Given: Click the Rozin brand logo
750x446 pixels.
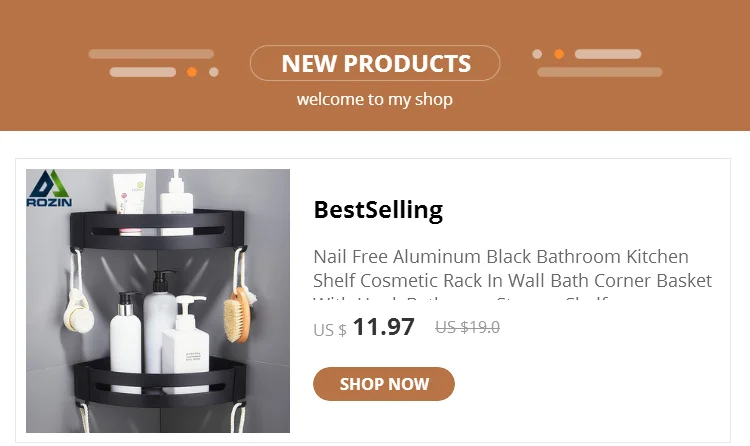Looking at the screenshot, I should [x=50, y=188].
